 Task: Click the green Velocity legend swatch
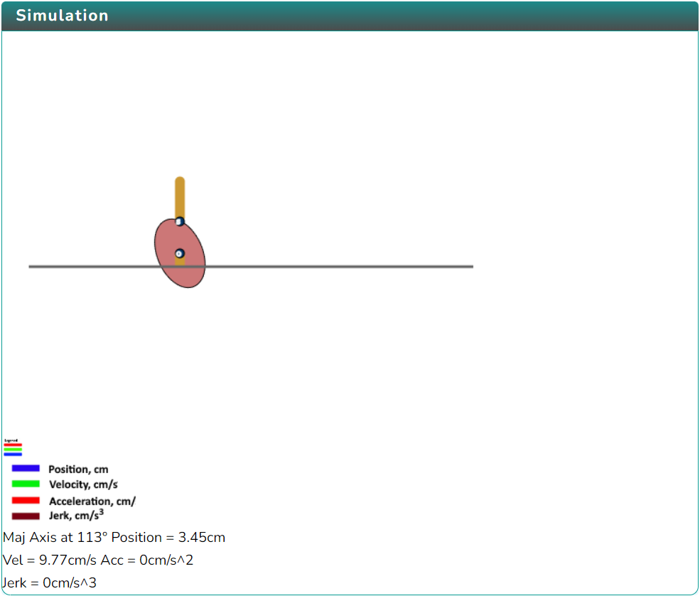(26, 484)
